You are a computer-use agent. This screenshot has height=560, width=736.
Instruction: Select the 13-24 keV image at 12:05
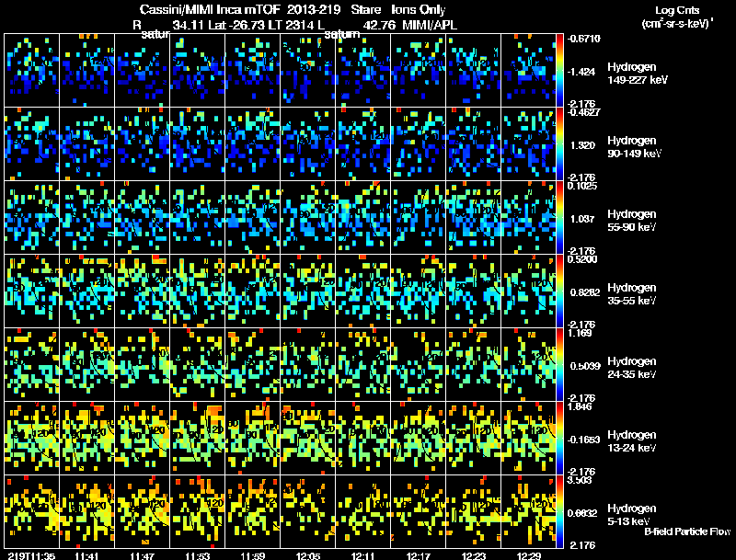click(307, 438)
